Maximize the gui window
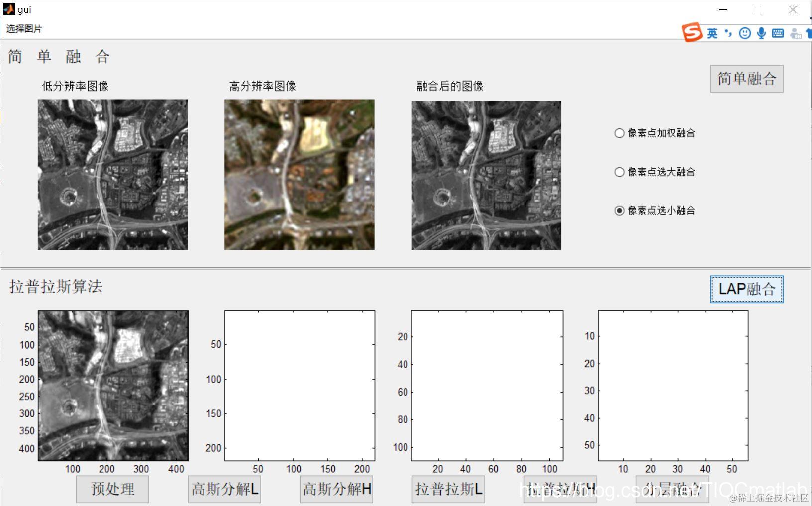Screen dimensions: 812x506 tap(757, 9)
